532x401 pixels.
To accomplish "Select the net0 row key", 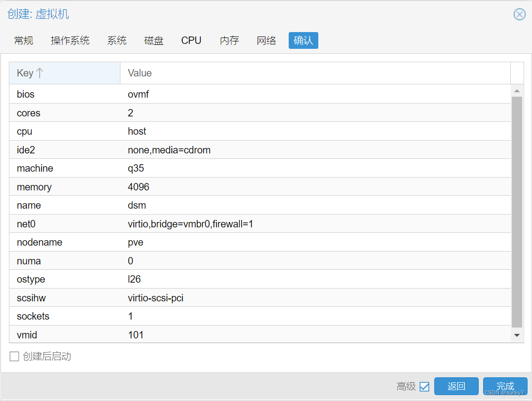I will (26, 224).
